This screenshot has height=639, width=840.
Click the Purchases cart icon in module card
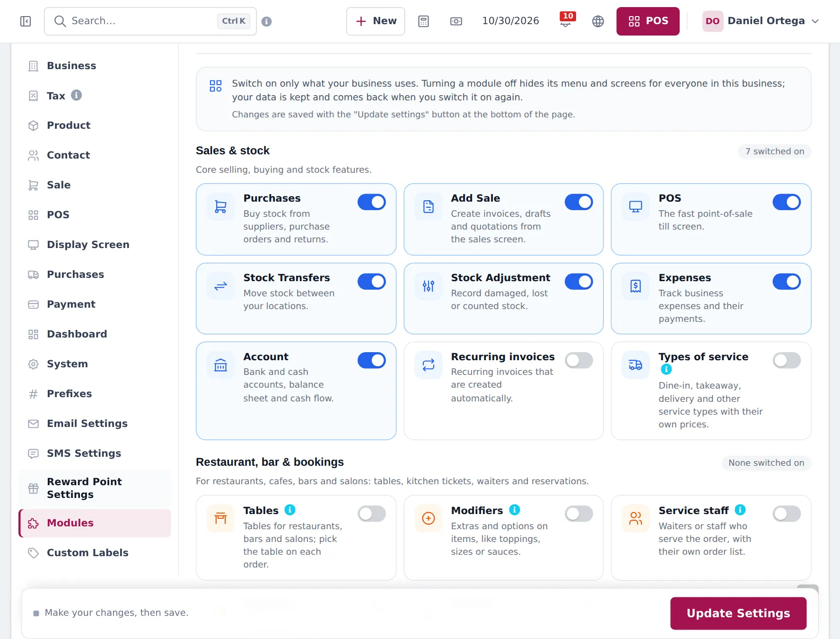pyautogui.click(x=220, y=206)
